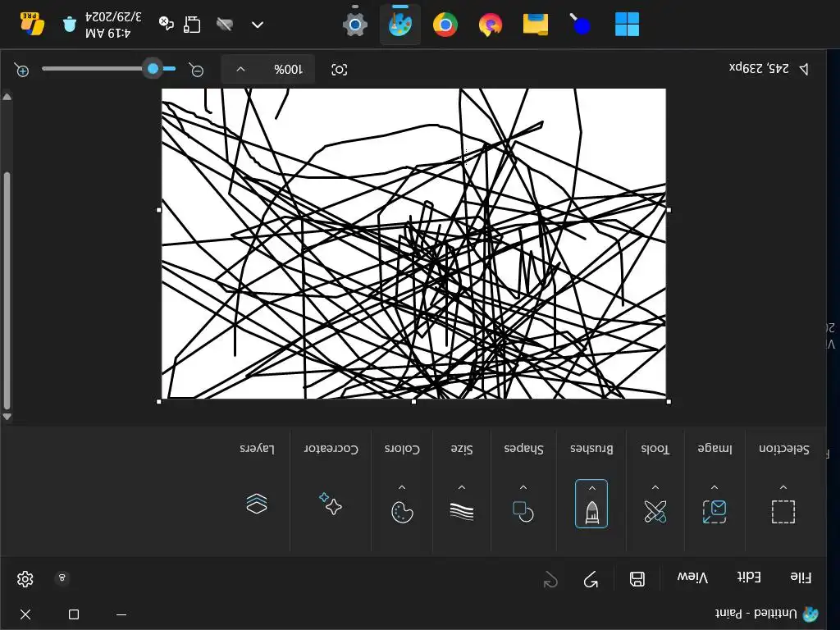Open the Image resize and crop icon
The height and width of the screenshot is (630, 840).
tap(714, 512)
